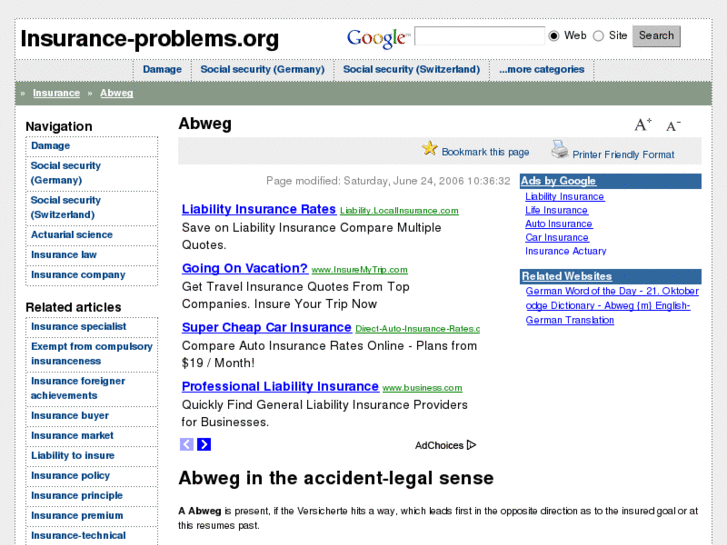Open odge Dictionary Abweg translation link

(608, 313)
